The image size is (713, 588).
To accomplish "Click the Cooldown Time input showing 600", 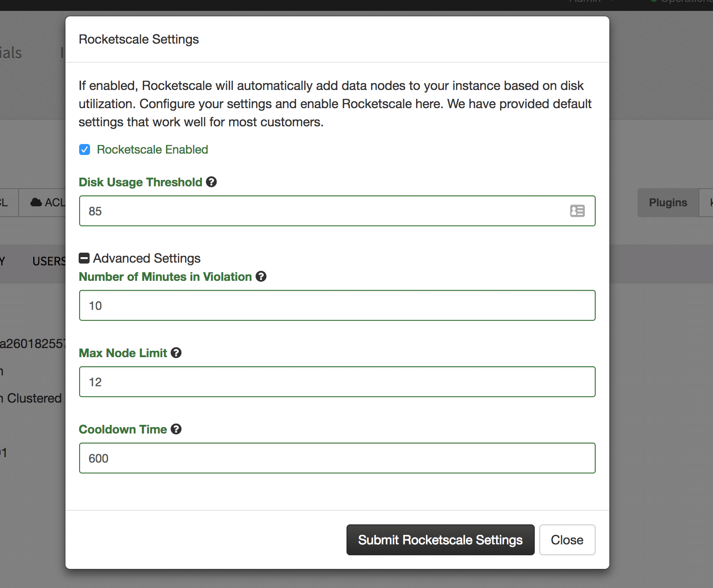I will point(337,458).
